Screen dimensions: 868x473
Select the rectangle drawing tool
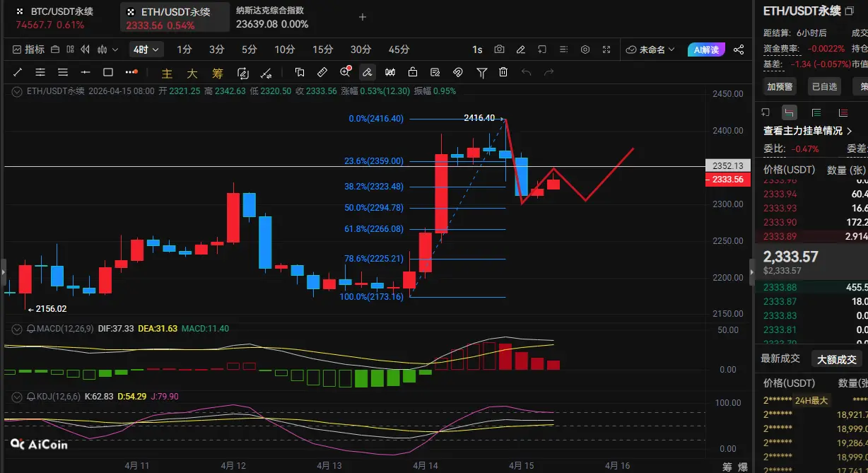click(108, 72)
